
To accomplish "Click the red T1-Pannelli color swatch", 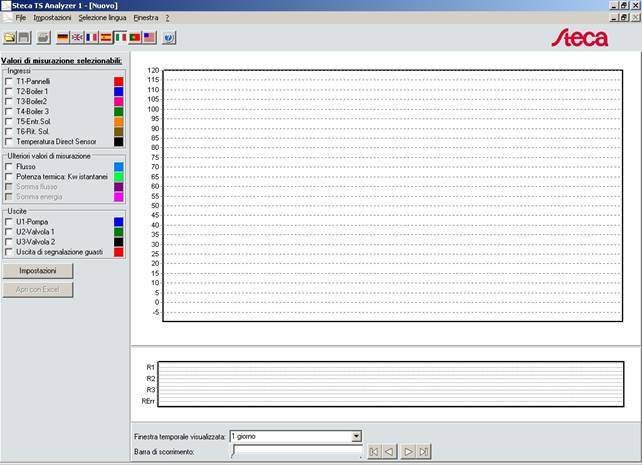I will (118, 81).
